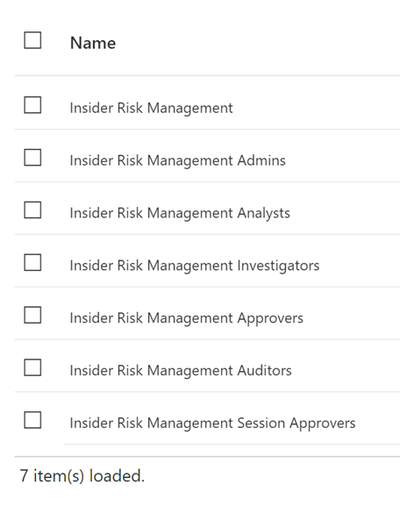Toggle the Insider Risk Management Approvers checkbox

tap(33, 315)
